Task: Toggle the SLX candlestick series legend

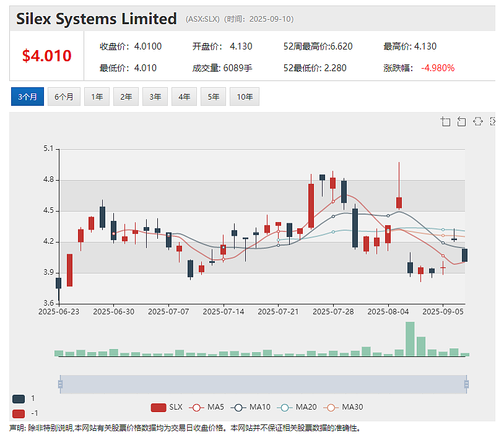Action: (167, 407)
